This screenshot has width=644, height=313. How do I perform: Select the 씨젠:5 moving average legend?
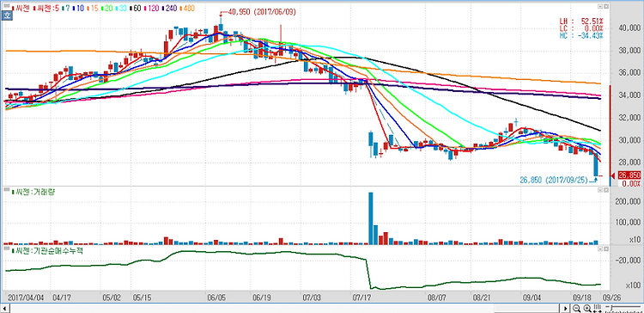click(x=46, y=8)
